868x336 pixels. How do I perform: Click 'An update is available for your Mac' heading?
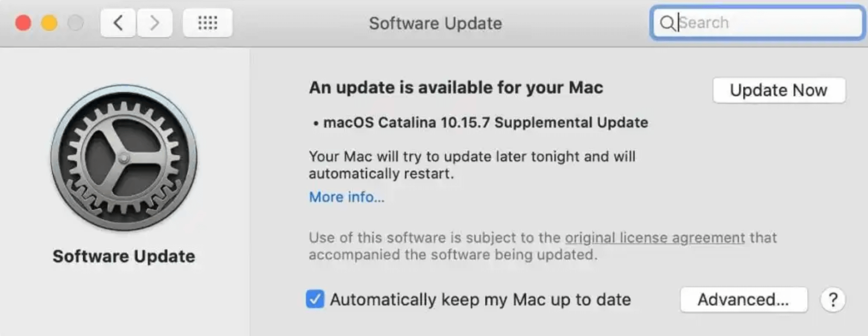[456, 88]
